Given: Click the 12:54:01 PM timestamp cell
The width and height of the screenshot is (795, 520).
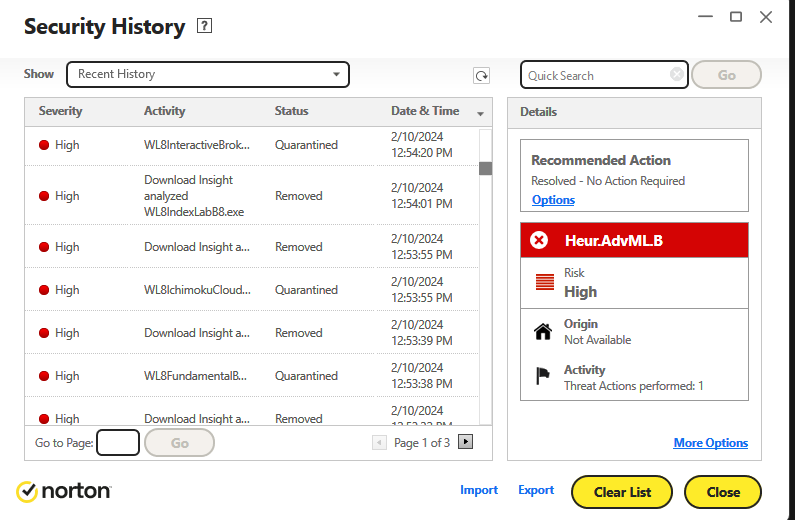Looking at the screenshot, I should [421, 196].
